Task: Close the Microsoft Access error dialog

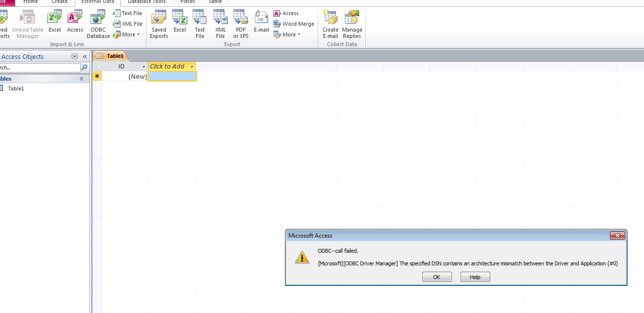Action: point(617,236)
